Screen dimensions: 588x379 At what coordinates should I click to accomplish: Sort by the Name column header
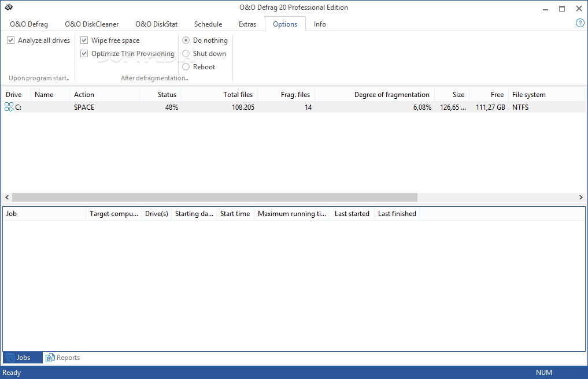point(50,95)
